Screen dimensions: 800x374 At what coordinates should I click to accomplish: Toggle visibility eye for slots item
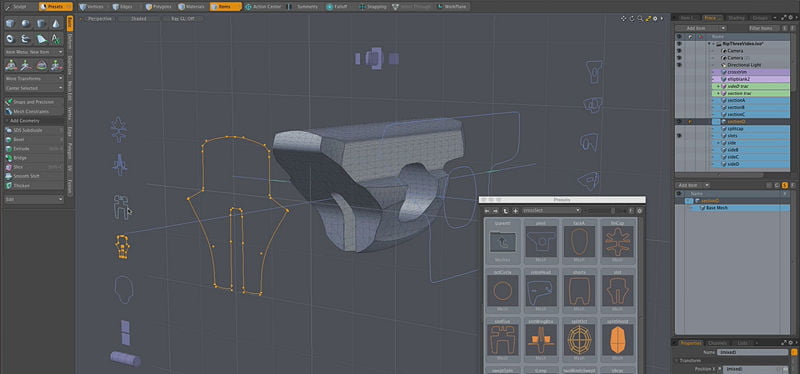tap(679, 136)
